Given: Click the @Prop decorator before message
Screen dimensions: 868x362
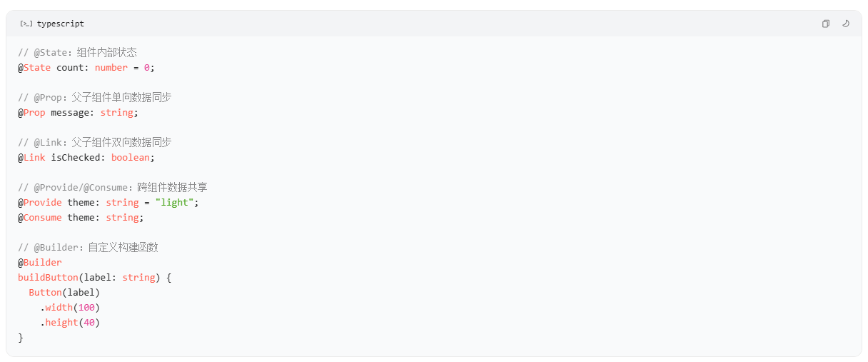Looking at the screenshot, I should (x=31, y=113).
